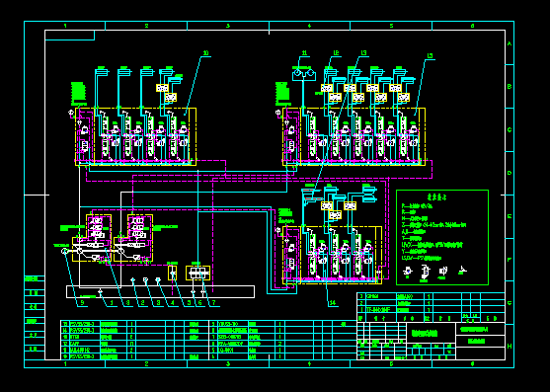Image resolution: width=550 pixels, height=392 pixels.
Task: Click zone number 1 on bottom border
Action: coord(65,364)
